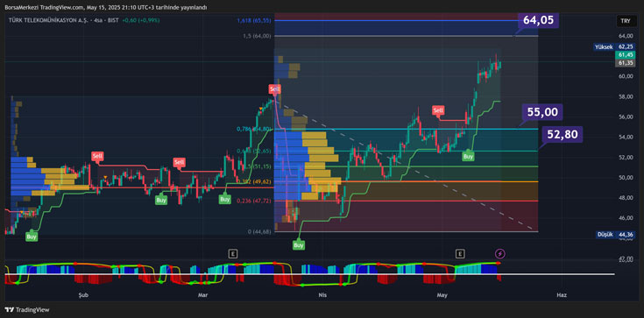The height and width of the screenshot is (318, 644).
Task: Select the 55,00 price callout
Action: coord(542,112)
